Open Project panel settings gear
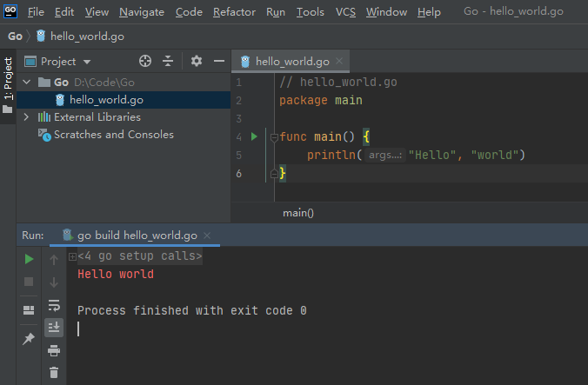 197,62
